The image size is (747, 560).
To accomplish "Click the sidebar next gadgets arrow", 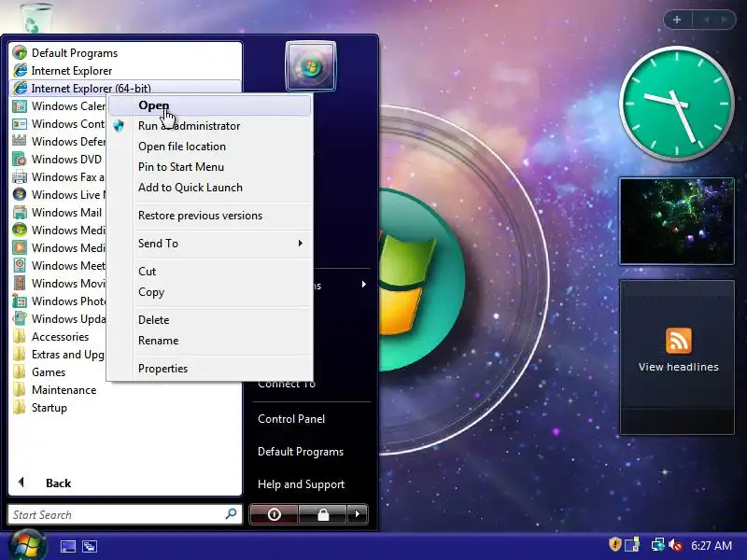I will pos(725,20).
